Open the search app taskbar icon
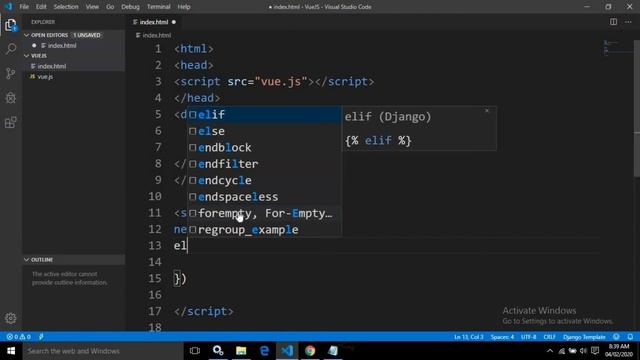The width and height of the screenshot is (640, 360). click(x=218, y=351)
